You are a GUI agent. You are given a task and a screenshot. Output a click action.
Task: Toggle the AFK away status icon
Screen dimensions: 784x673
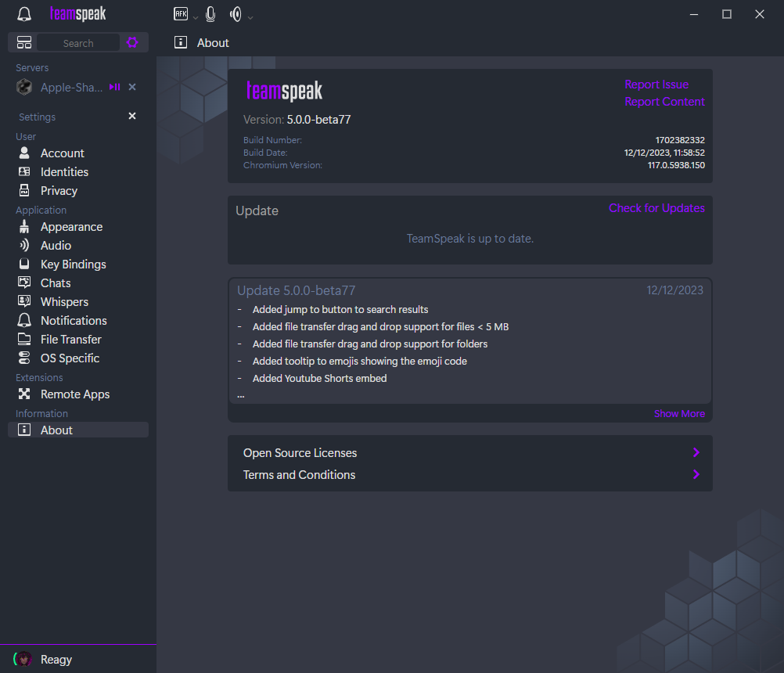[x=181, y=14]
